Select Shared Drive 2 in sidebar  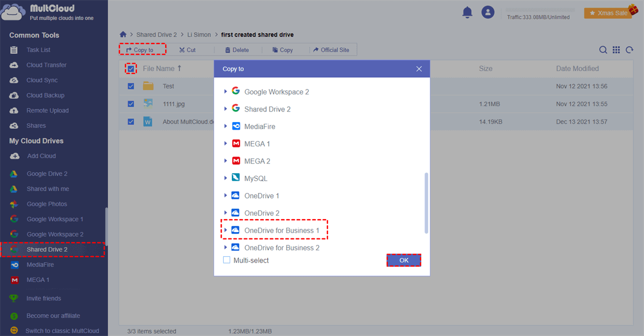click(52, 250)
